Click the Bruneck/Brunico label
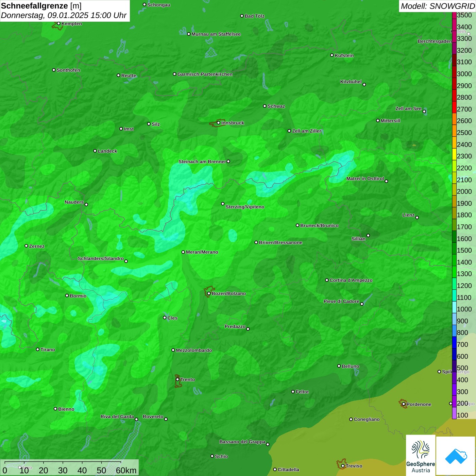Viewport: 476px width, 476px height. [x=320, y=225]
